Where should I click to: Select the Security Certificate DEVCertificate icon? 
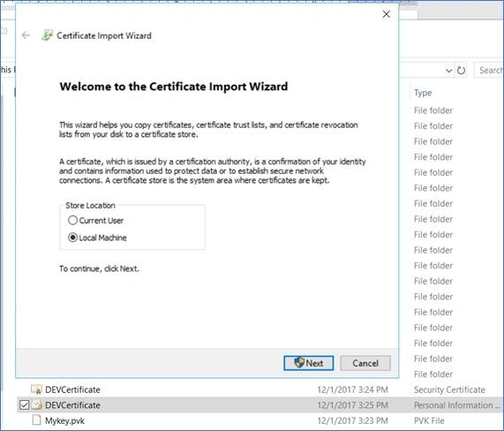tap(36, 389)
